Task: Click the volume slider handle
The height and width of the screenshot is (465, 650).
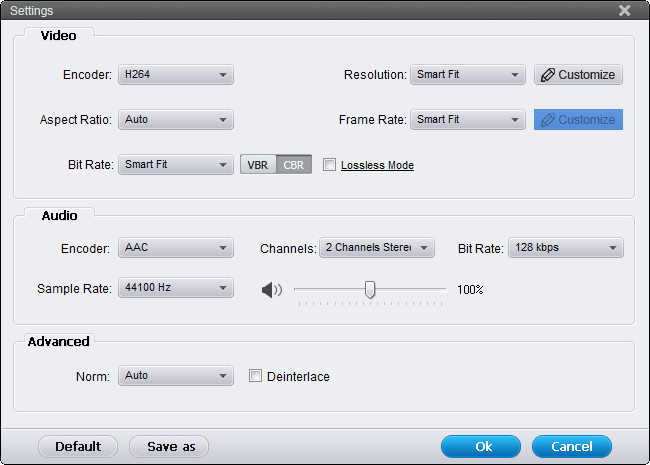Action: [x=370, y=289]
